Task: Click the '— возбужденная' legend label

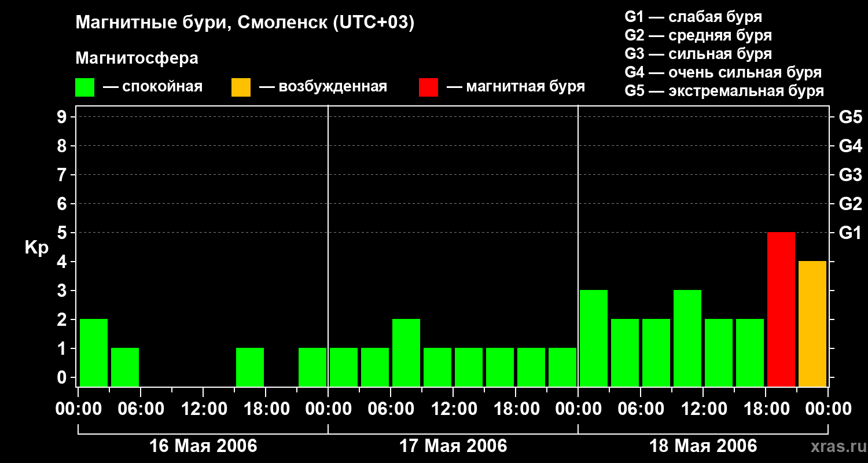Action: pyautogui.click(x=323, y=87)
